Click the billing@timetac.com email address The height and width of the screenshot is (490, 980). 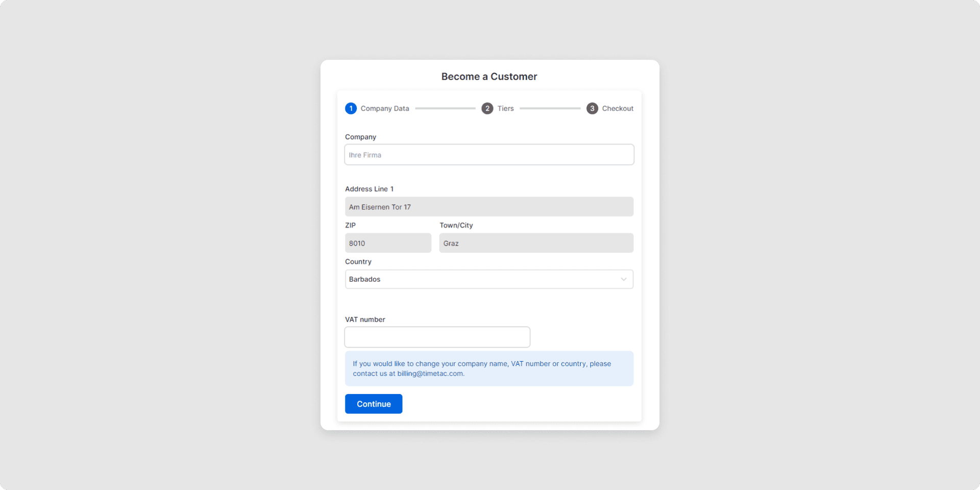tap(430, 374)
